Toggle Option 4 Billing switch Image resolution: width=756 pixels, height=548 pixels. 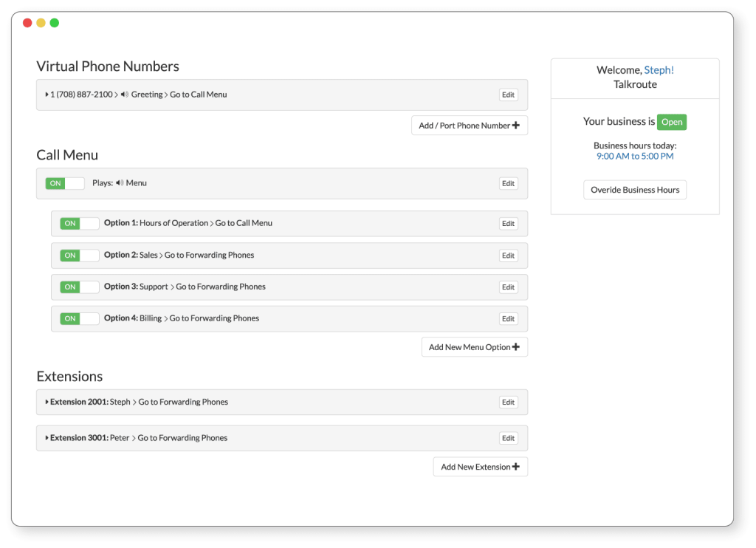pyautogui.click(x=80, y=318)
